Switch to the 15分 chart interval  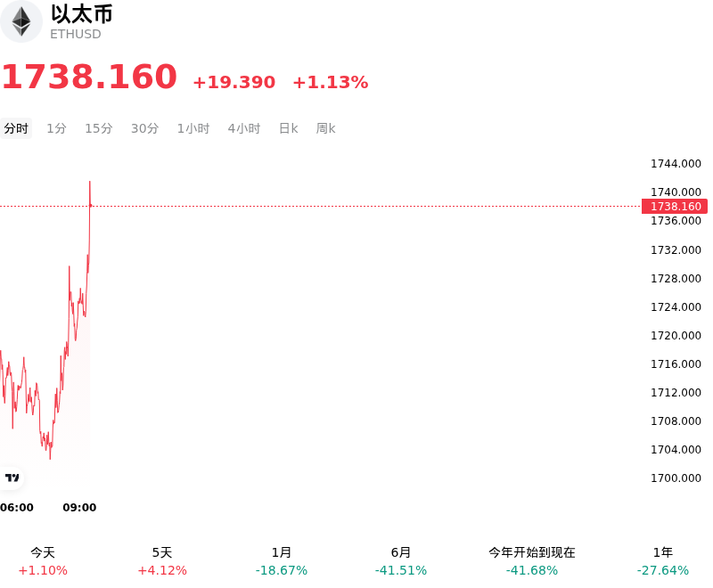[99, 128]
